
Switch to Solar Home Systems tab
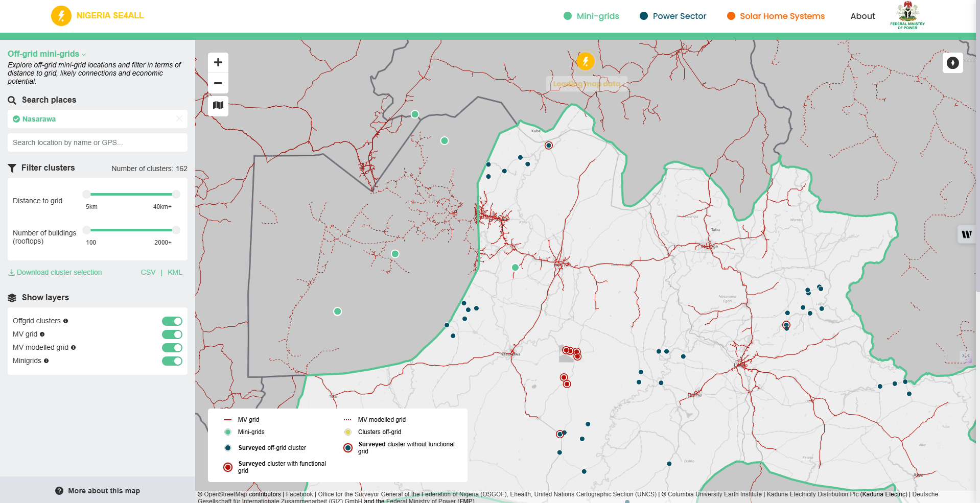coord(776,16)
